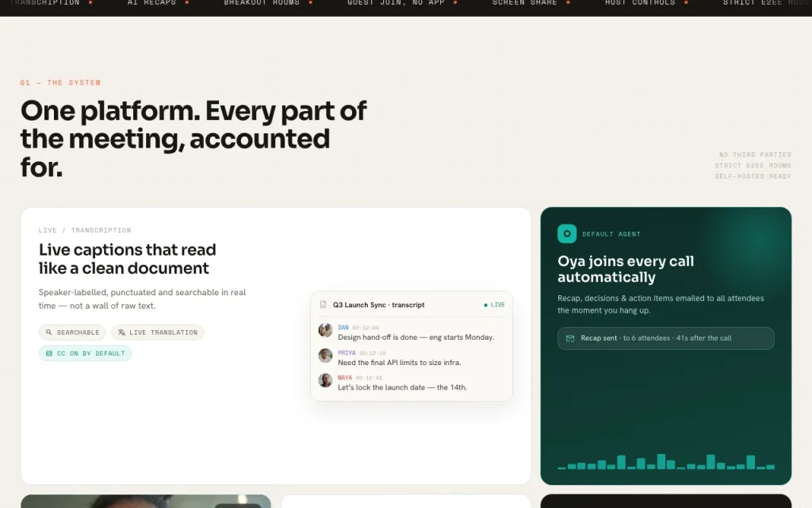Select the CC On By Default pill
The image size is (812, 508).
tap(85, 353)
